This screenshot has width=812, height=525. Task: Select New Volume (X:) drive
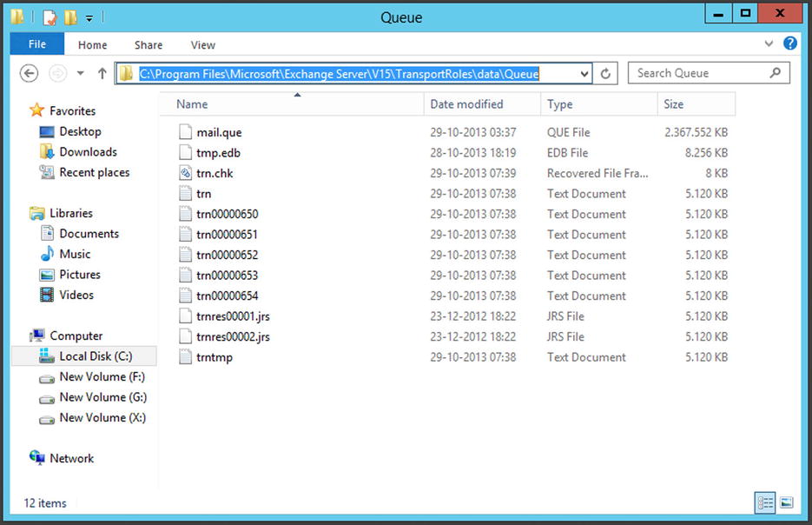pyautogui.click(x=102, y=417)
